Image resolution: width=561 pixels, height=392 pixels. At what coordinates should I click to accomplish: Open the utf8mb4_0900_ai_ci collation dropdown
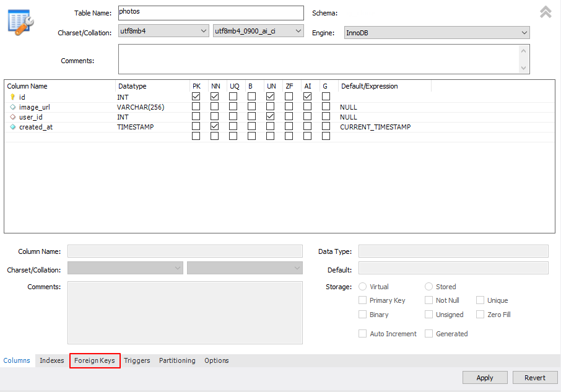tap(258, 31)
